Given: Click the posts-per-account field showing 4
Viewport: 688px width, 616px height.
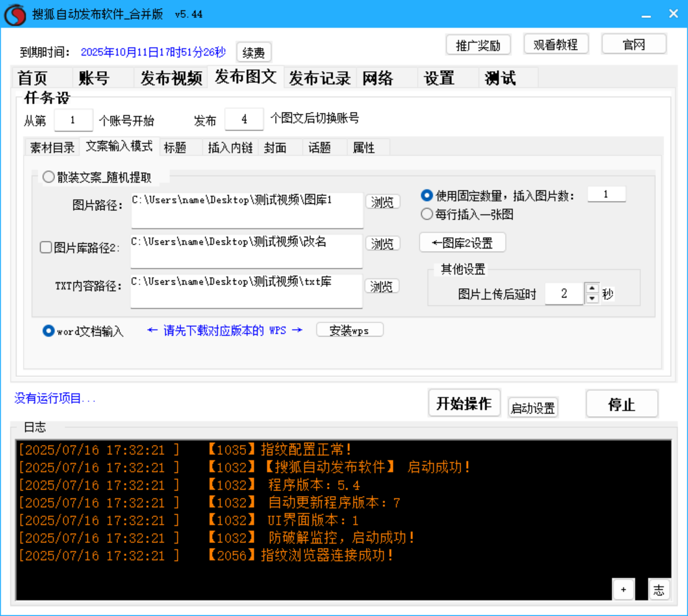Looking at the screenshot, I should (x=244, y=119).
